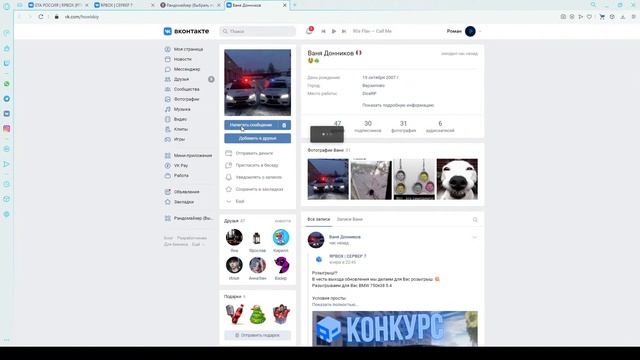Switch to the Рандомайзер browser tab

pos(190,5)
